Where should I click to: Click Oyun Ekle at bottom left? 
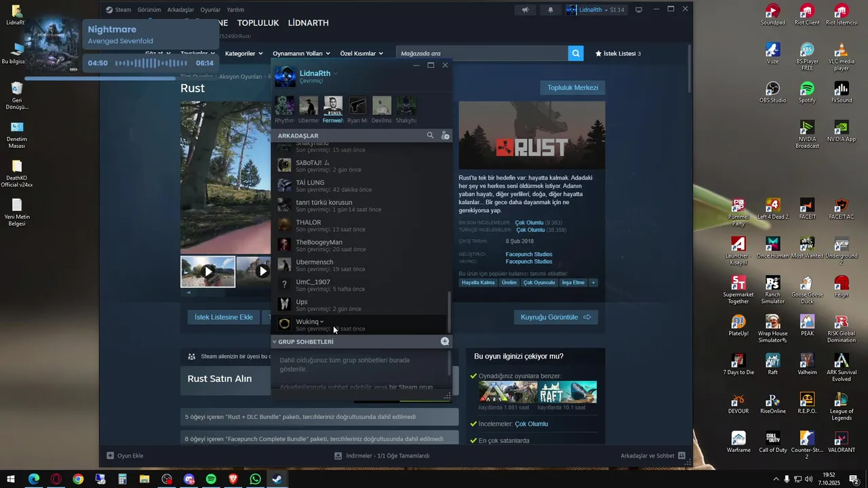coord(125,455)
